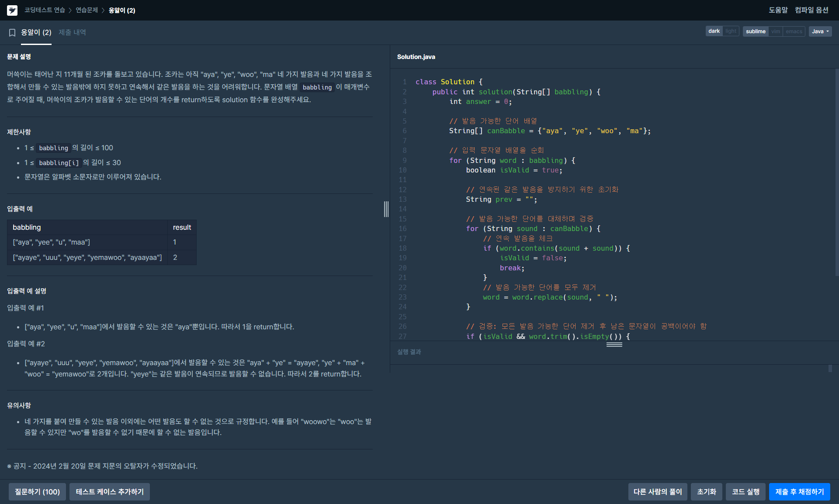
Task: Open the 코딩테스트 연습 breadcrumb link
Action: click(x=45, y=10)
